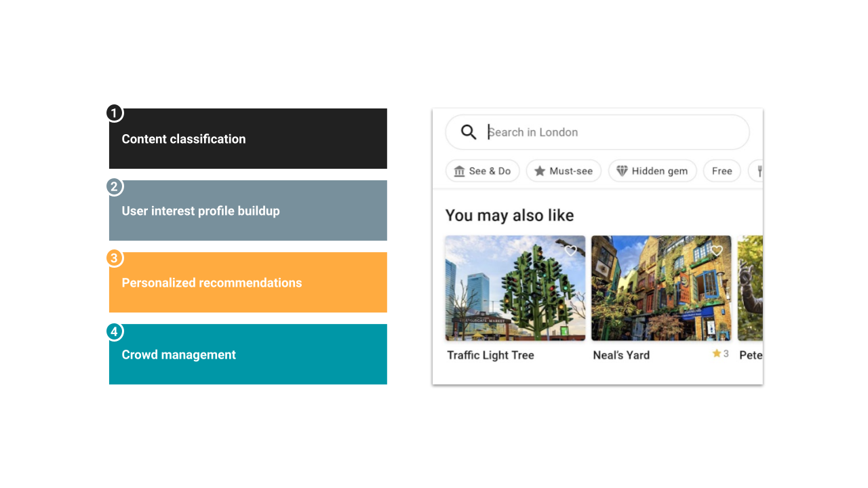Select the teal Crowd management bar

[x=248, y=354]
